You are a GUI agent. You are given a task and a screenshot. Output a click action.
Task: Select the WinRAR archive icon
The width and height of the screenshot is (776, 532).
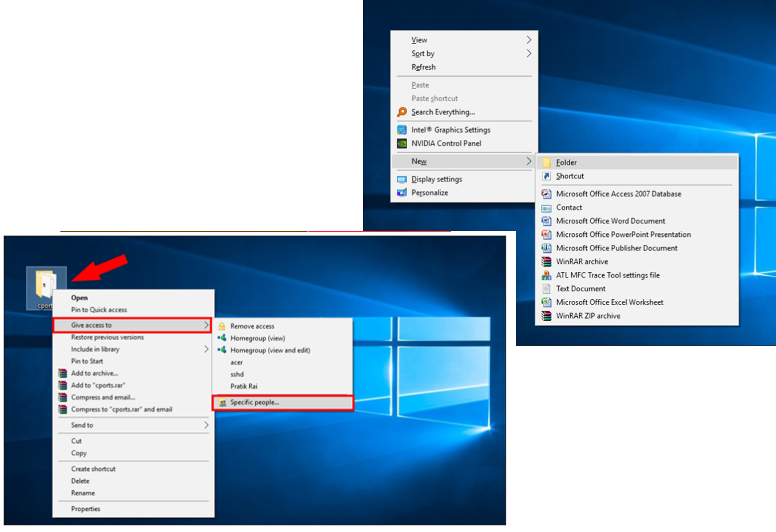pos(546,261)
